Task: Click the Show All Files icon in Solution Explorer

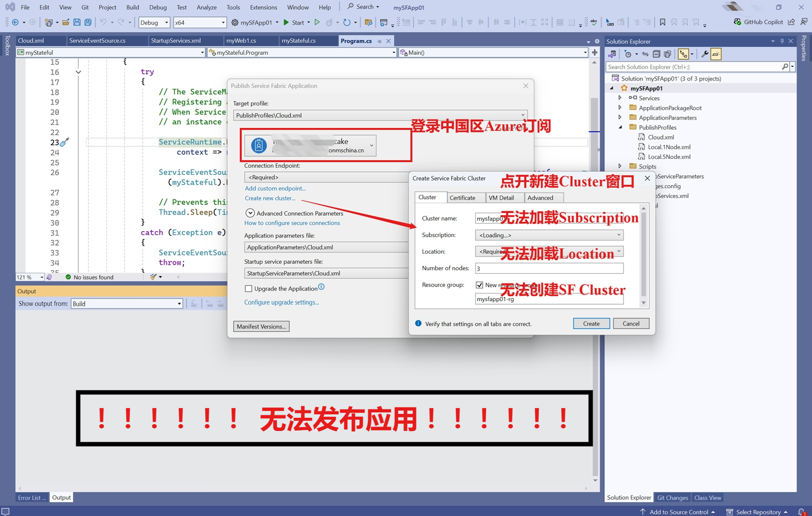Action: (x=667, y=54)
